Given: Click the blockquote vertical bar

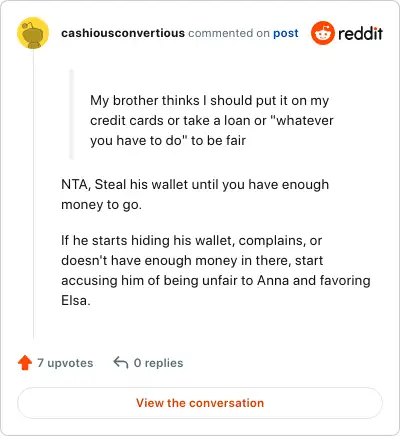Looking at the screenshot, I should [x=71, y=114].
